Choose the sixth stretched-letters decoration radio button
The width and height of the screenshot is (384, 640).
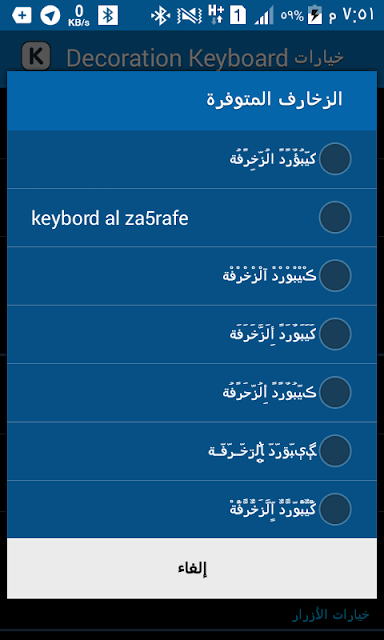[x=335, y=451]
